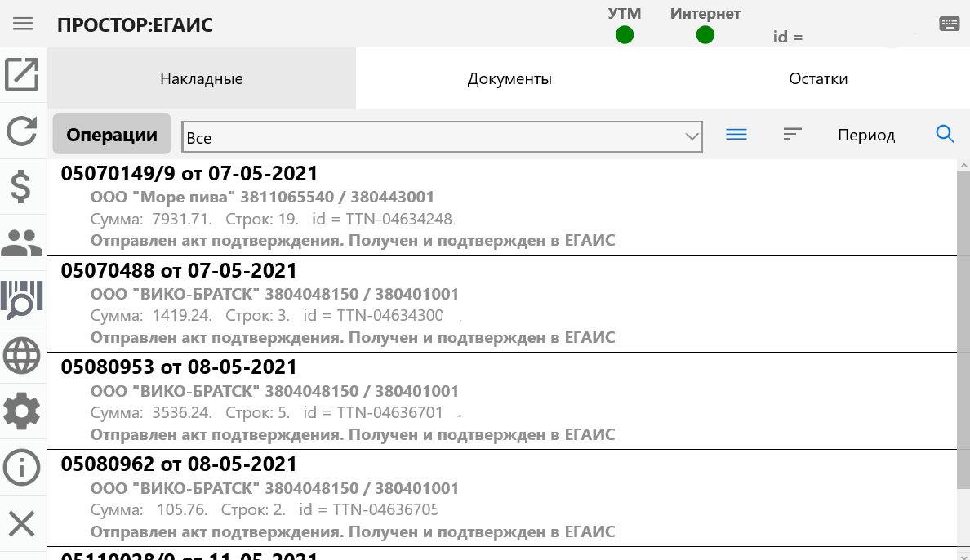The height and width of the screenshot is (560, 970).
Task: Check the УТМ green status indicator
Action: point(624,35)
